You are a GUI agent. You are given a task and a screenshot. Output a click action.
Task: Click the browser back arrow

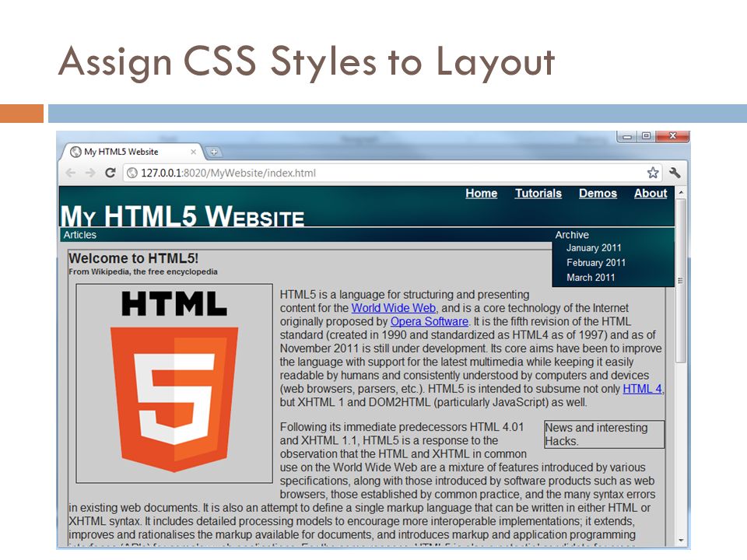[71, 173]
